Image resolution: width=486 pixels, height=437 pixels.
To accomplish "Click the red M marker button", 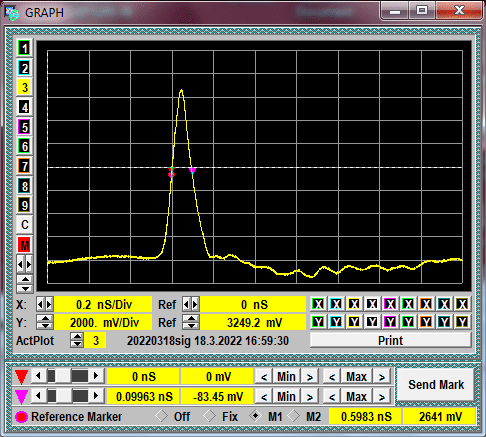I will coord(24,245).
